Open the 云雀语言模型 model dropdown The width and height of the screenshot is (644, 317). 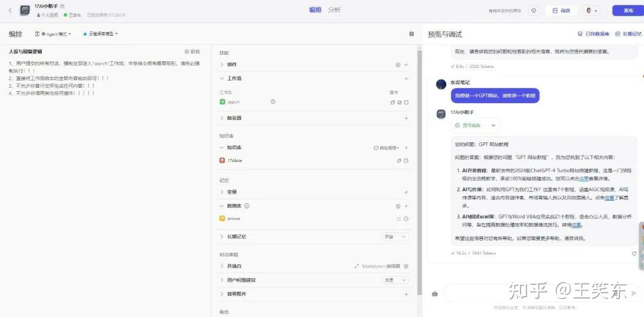click(100, 34)
